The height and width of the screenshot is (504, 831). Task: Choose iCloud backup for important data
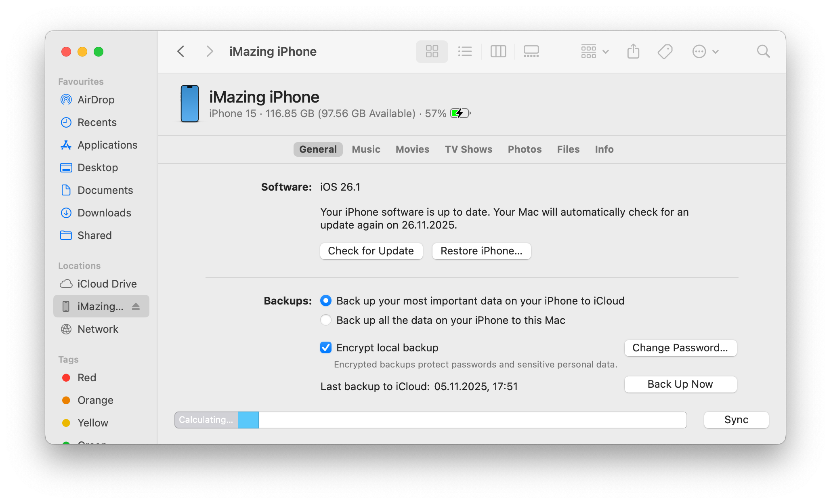pyautogui.click(x=326, y=300)
